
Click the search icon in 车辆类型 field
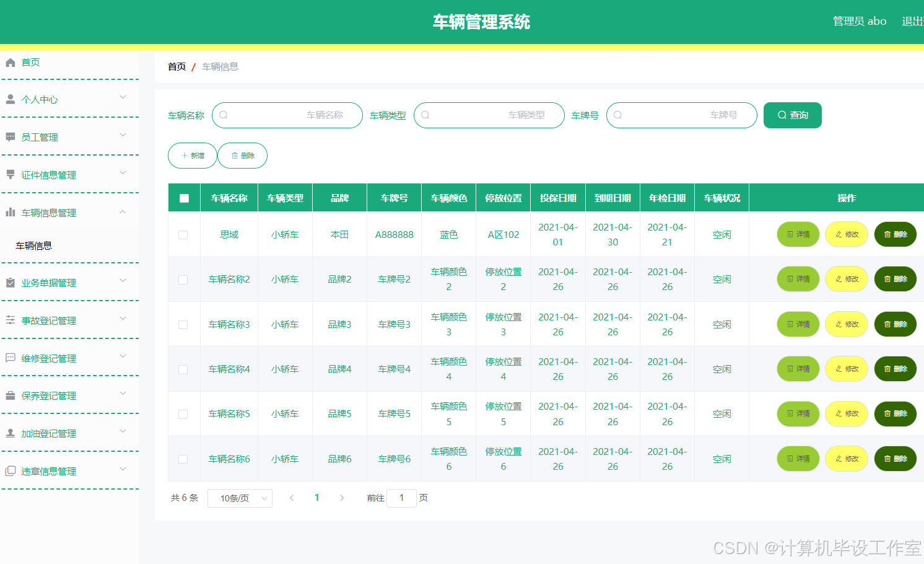coord(425,115)
